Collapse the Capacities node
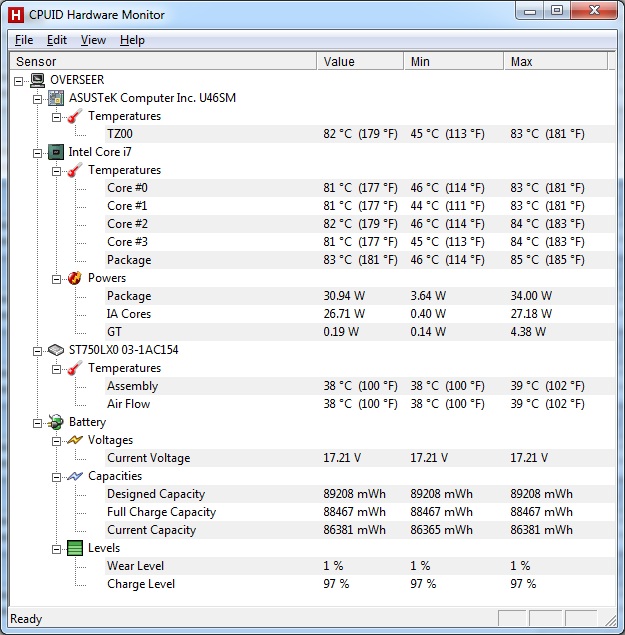Screen dimensions: 625x635 pyautogui.click(x=56, y=477)
